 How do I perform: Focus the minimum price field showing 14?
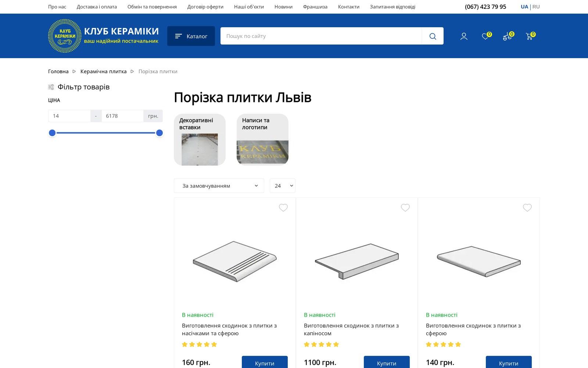pos(69,116)
